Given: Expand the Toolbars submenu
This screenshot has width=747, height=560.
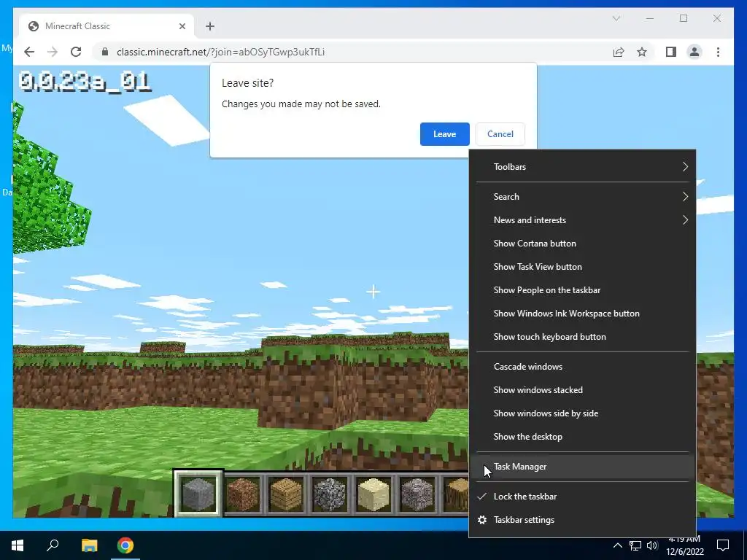Looking at the screenshot, I should pos(583,167).
